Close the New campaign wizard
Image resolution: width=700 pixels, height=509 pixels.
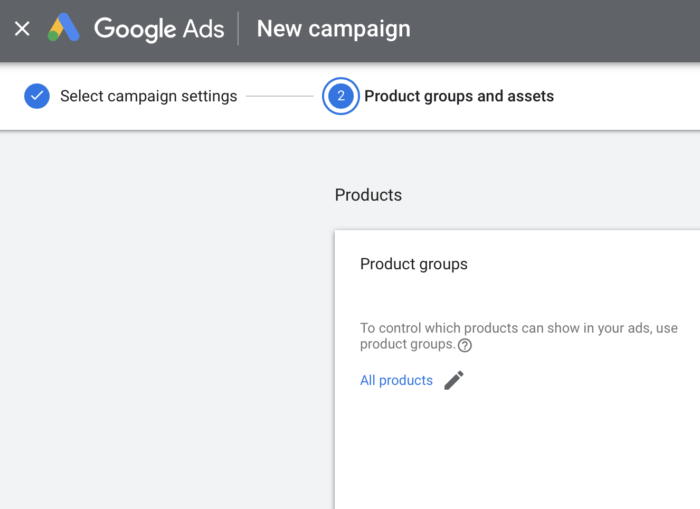(x=22, y=29)
